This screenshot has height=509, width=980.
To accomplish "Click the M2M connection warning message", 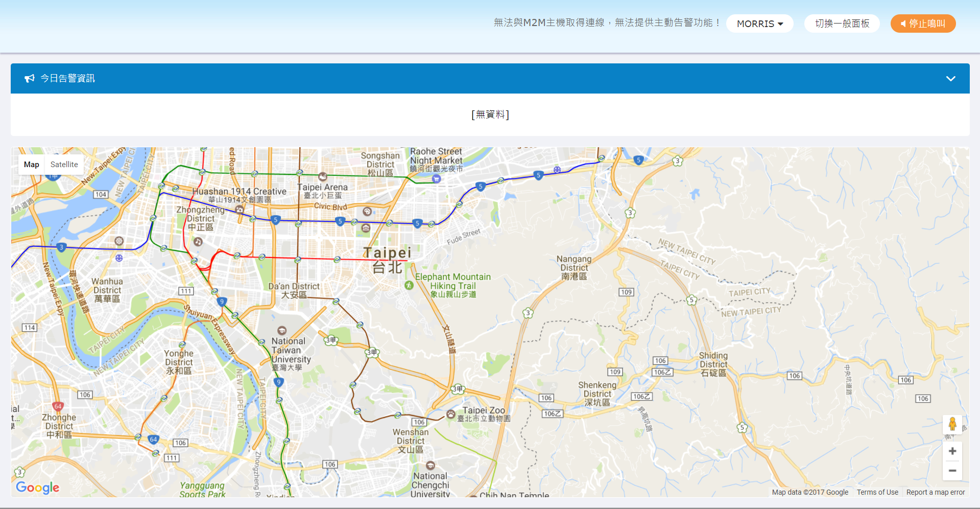I will [x=607, y=23].
